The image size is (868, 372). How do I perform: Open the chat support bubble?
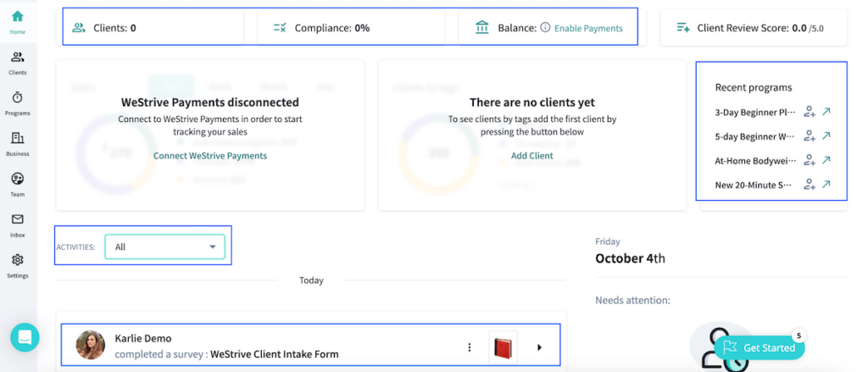pos(25,336)
